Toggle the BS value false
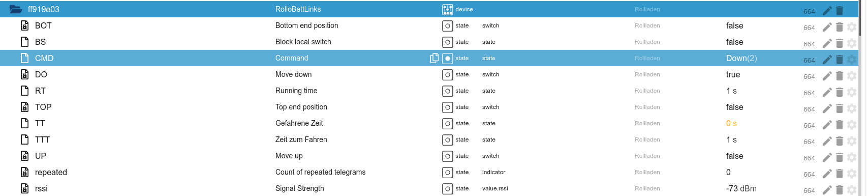 [734, 42]
